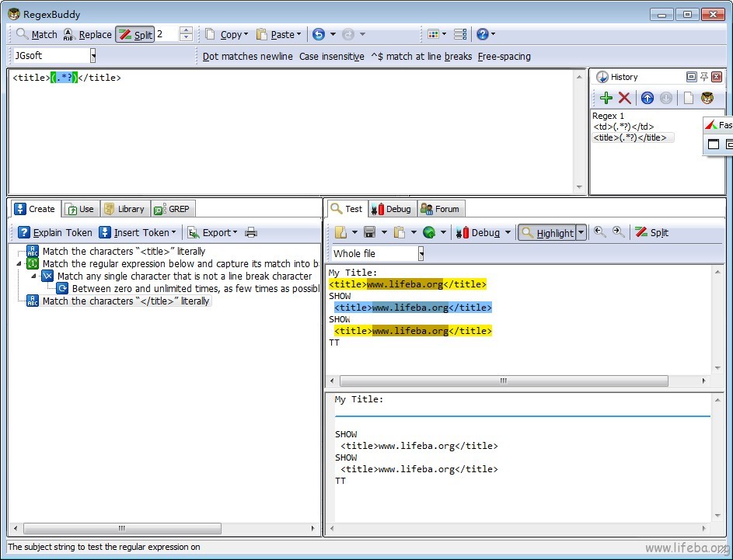Open the Highlight dropdown arrow
This screenshot has height=560, width=733.
[581, 232]
